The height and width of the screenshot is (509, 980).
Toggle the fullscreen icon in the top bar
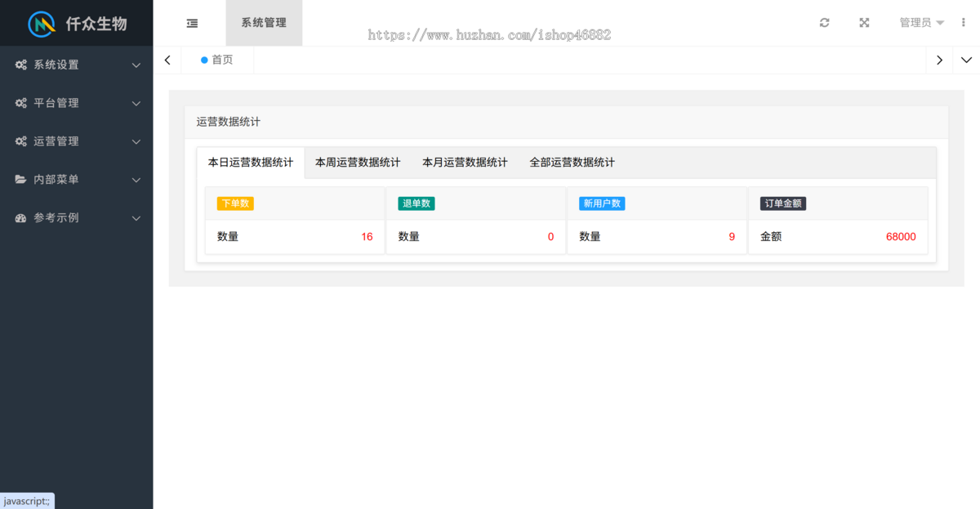tap(864, 23)
